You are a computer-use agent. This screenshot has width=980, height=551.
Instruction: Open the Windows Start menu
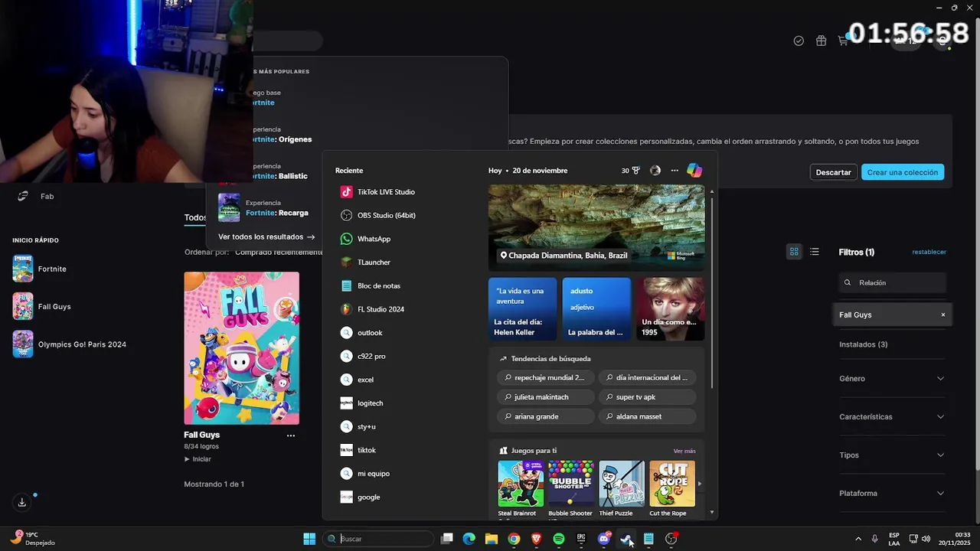(x=309, y=539)
